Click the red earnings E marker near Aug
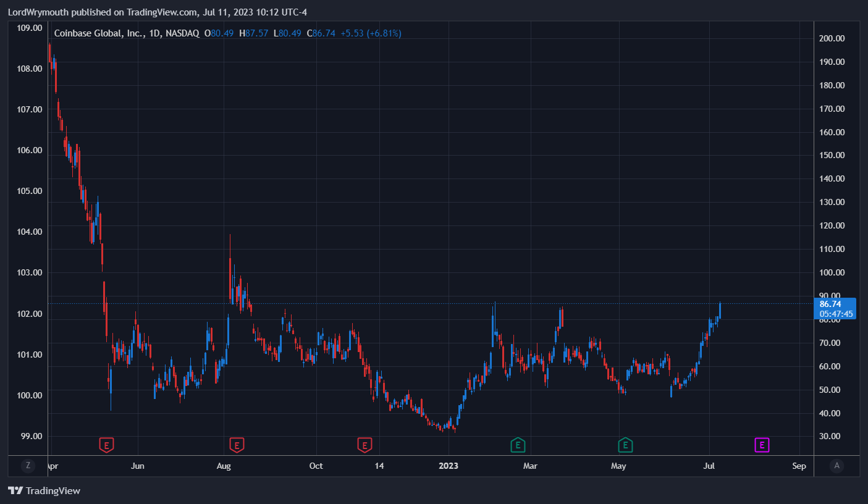 [237, 444]
